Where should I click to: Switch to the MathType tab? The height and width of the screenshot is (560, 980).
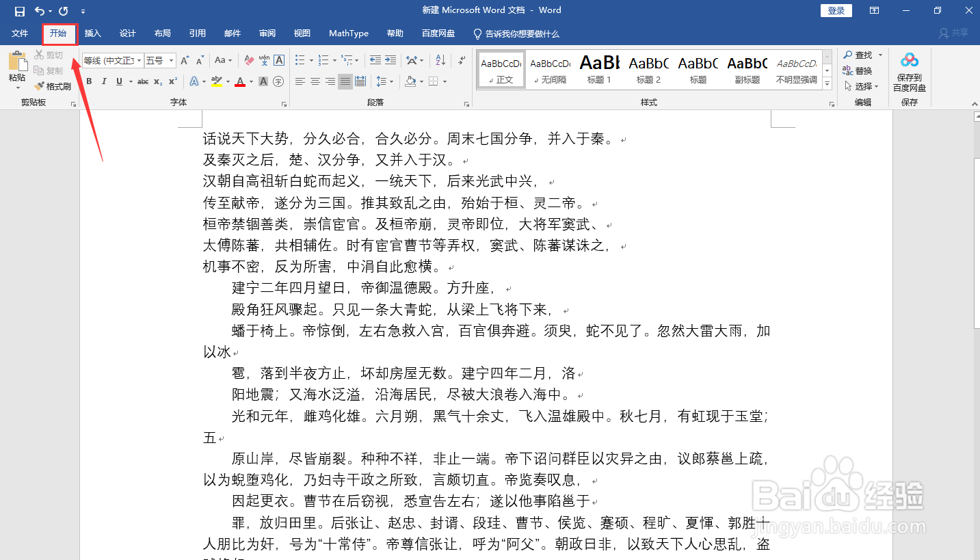point(349,34)
